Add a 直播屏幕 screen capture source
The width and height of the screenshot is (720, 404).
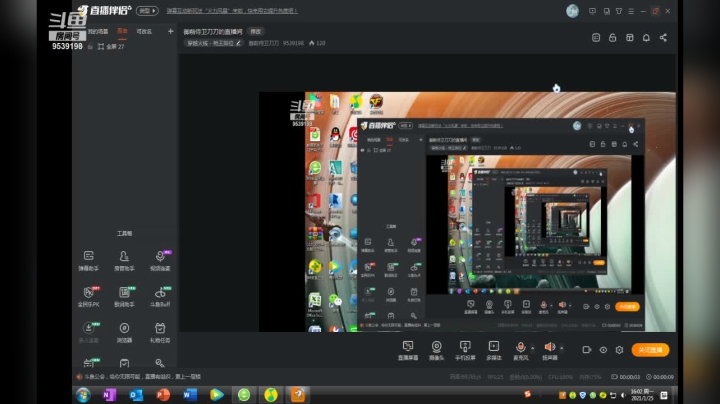408,350
